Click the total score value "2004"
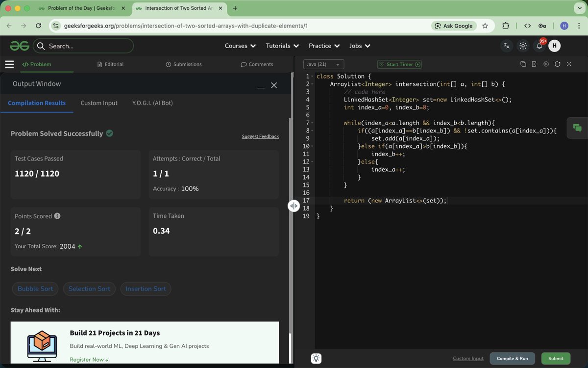Image resolution: width=588 pixels, height=368 pixels. click(68, 246)
